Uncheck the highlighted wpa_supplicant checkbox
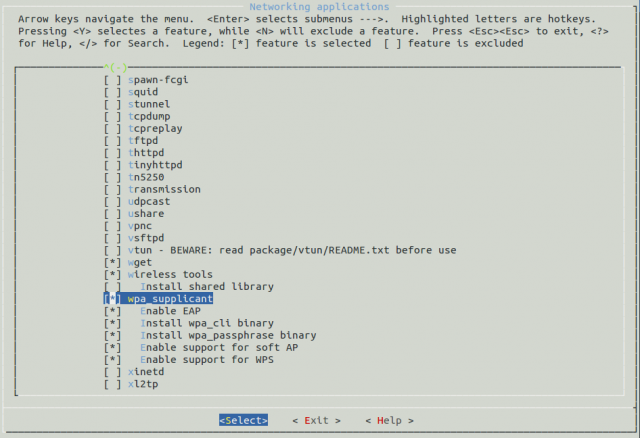The height and width of the screenshot is (438, 640). (x=112, y=299)
